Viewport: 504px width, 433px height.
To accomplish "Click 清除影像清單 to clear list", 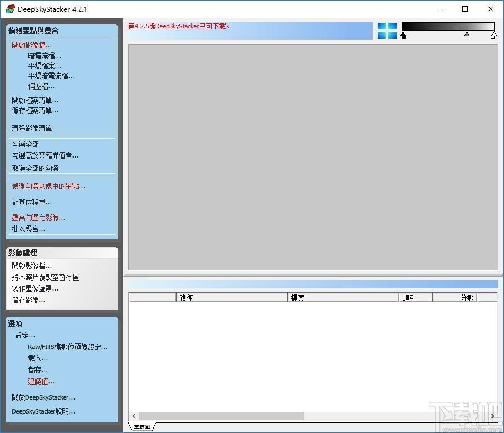I will click(x=32, y=128).
